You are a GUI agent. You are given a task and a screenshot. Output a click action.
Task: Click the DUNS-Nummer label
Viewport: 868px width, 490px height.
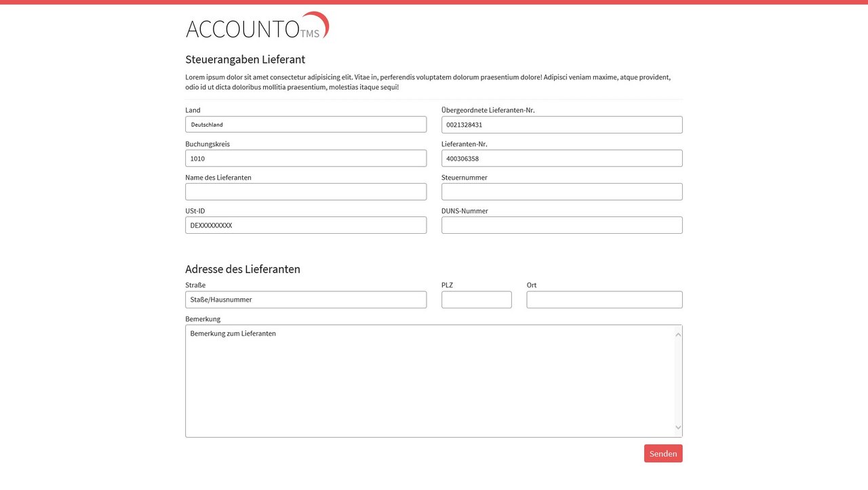[x=465, y=211]
